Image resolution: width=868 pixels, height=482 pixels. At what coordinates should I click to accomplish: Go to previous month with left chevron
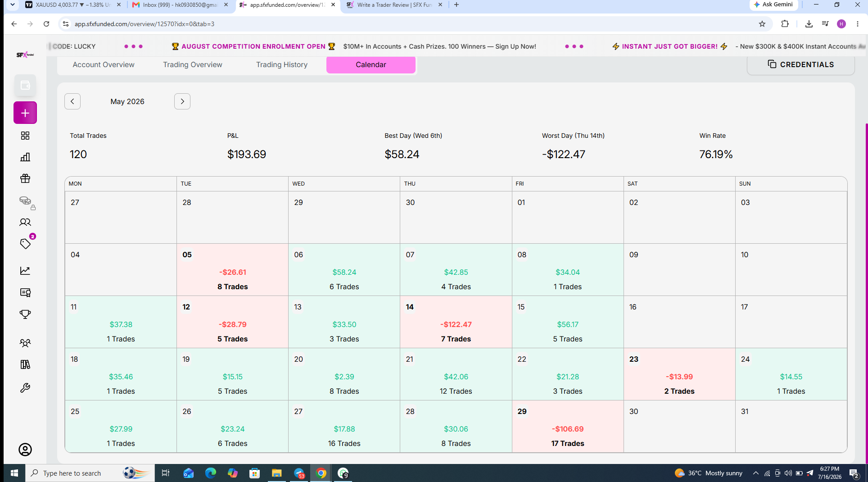click(72, 101)
